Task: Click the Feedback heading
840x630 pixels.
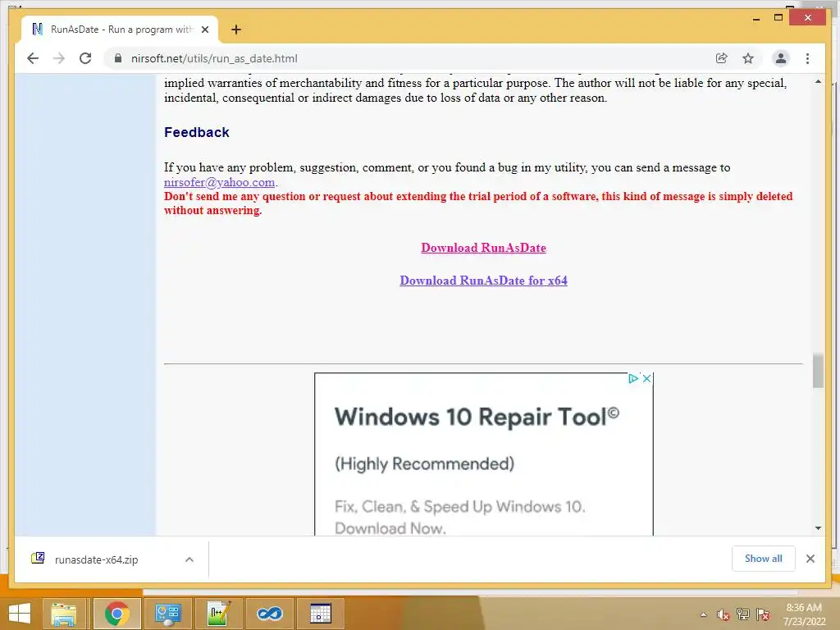Action: click(x=197, y=132)
